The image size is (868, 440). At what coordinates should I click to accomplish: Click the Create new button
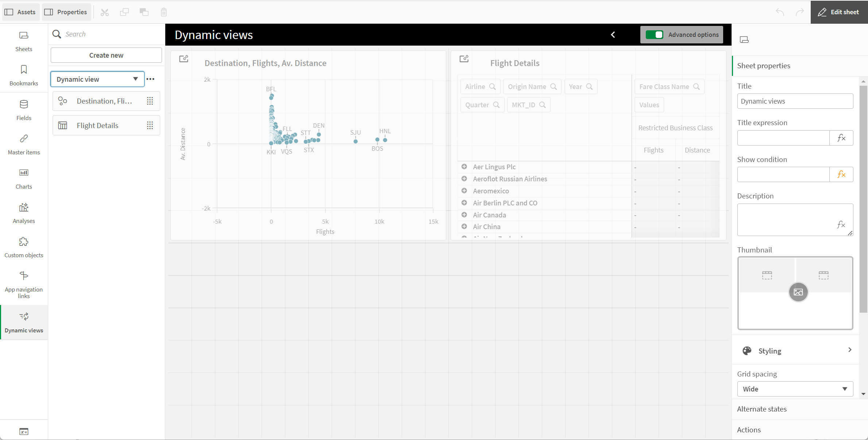[x=106, y=55]
